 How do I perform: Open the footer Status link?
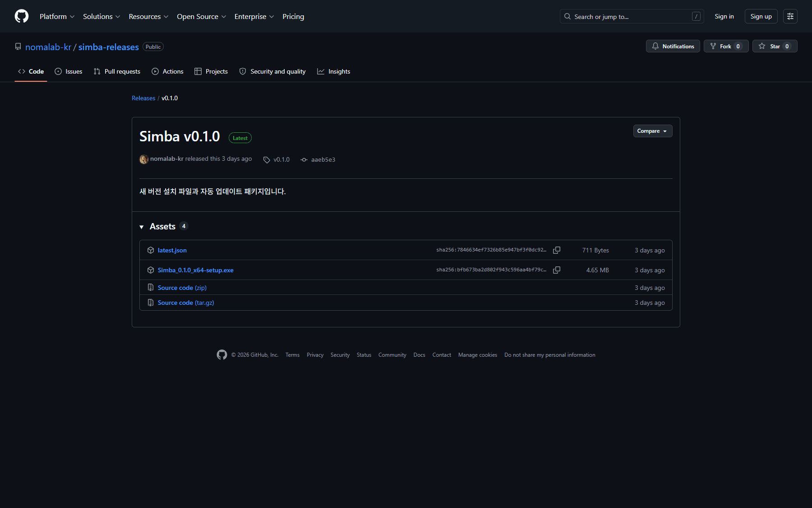coord(364,355)
